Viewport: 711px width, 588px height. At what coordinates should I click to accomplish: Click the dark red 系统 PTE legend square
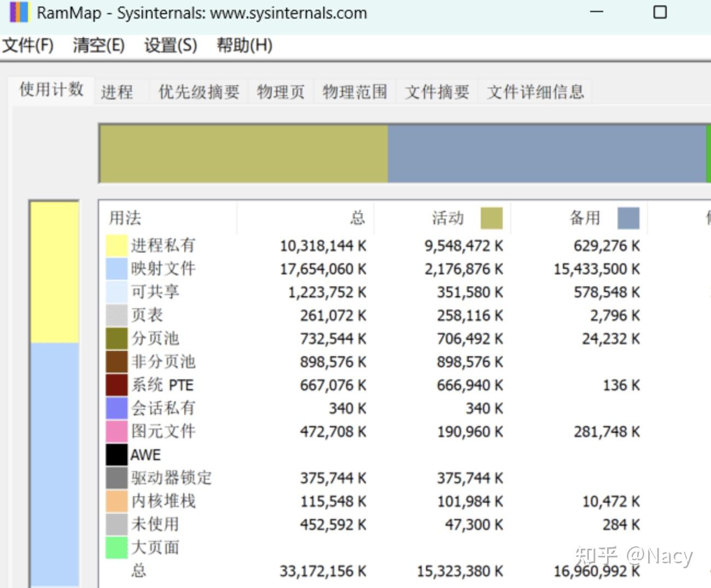coord(116,385)
